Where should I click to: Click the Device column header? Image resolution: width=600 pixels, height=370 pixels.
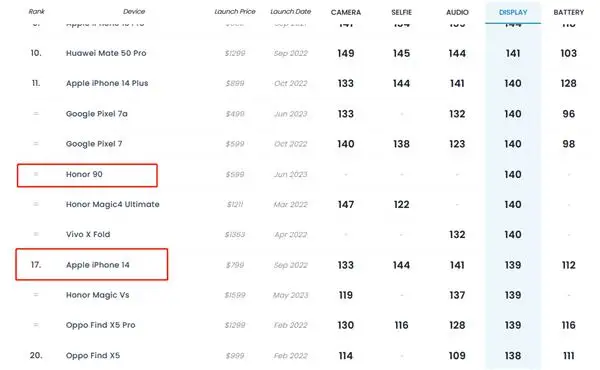134,11
